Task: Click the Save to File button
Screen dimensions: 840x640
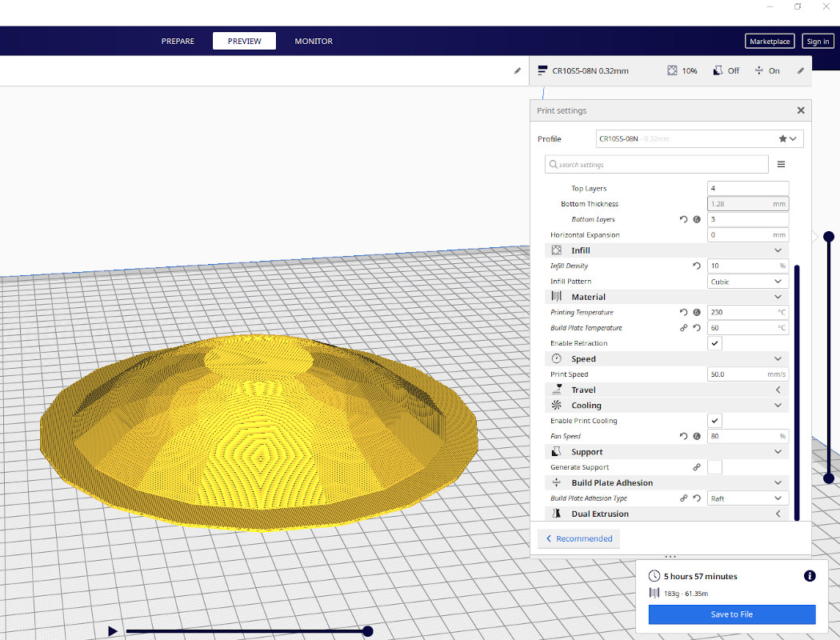Action: pyautogui.click(x=732, y=614)
